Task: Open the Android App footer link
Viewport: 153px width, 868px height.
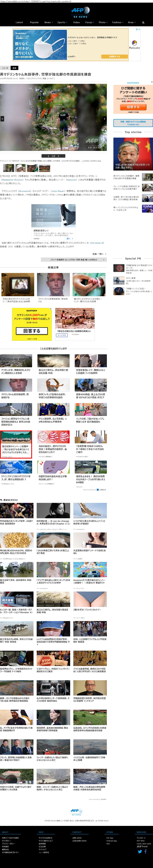Action: point(111,841)
